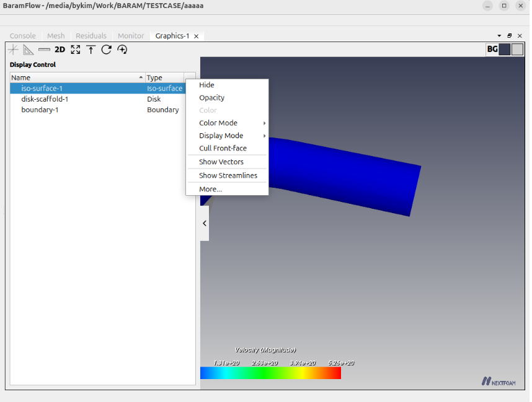
Task: Close the Graphics-1 tab
Action: tap(196, 37)
